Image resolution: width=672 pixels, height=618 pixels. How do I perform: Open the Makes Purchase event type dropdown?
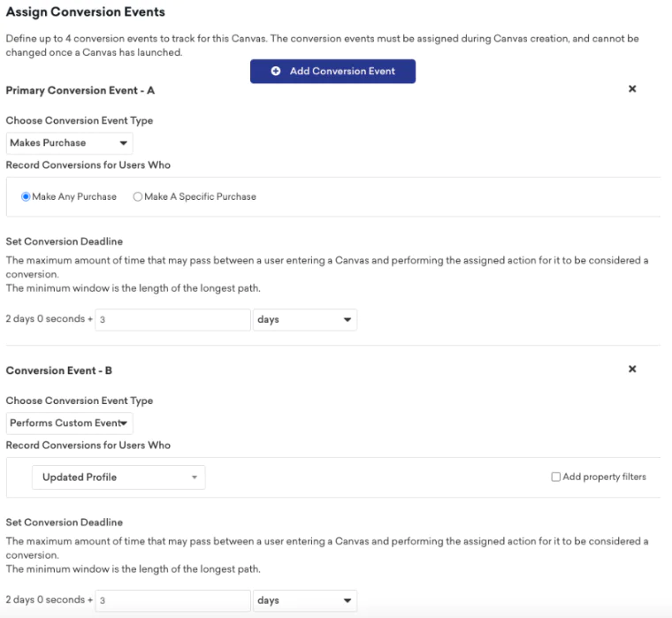click(69, 143)
